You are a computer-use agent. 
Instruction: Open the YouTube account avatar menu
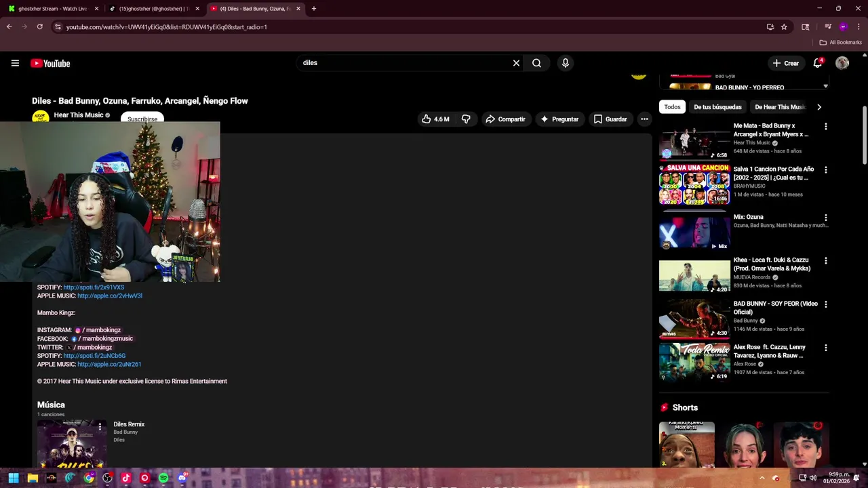(x=842, y=63)
